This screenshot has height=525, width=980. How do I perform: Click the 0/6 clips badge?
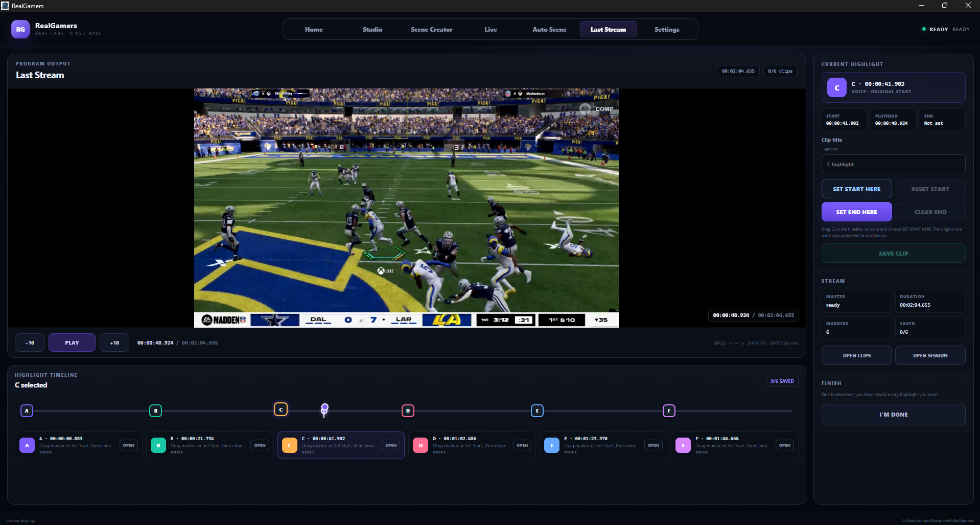pyautogui.click(x=780, y=71)
